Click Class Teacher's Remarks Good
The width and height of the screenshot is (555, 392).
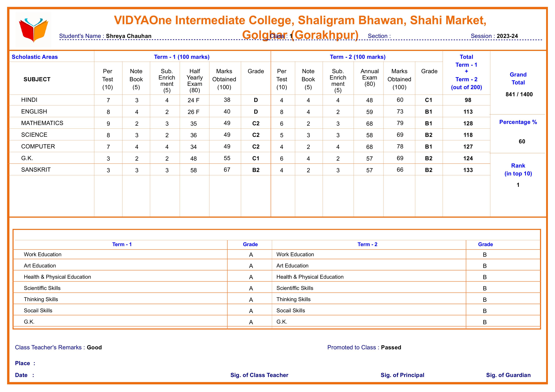pos(58,347)
